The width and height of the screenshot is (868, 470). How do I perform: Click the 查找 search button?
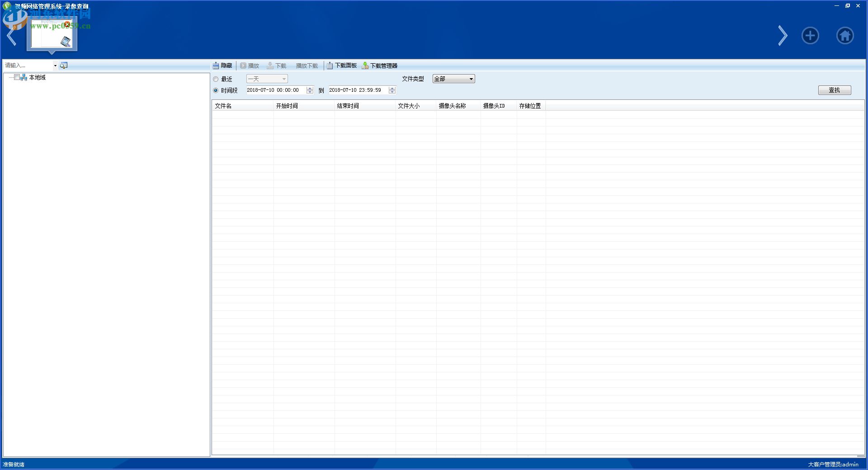click(x=834, y=90)
